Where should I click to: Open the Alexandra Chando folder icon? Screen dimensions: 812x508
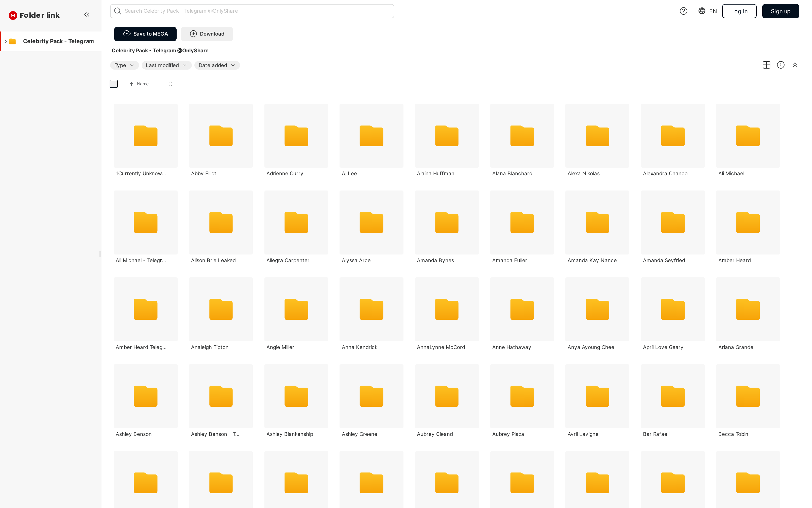(x=673, y=136)
